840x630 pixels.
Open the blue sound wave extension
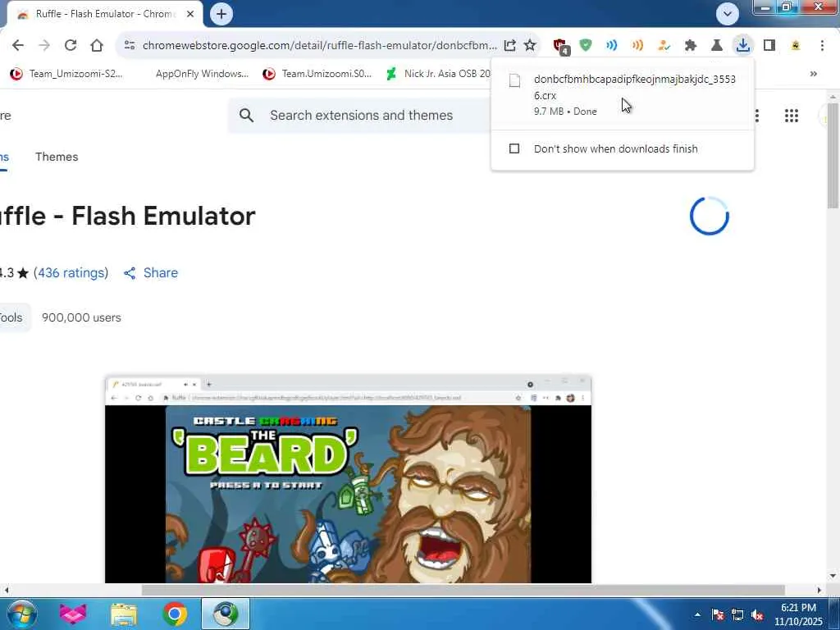tap(611, 46)
